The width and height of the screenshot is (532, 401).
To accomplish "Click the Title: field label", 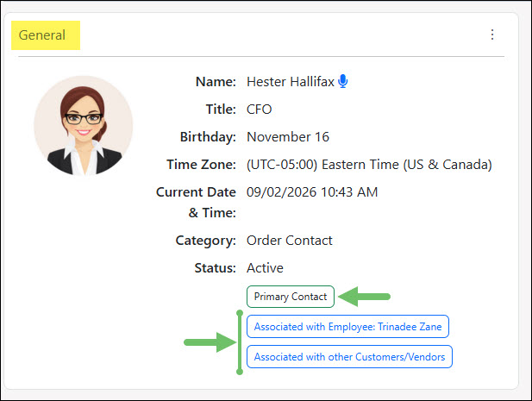I will click(x=221, y=110).
